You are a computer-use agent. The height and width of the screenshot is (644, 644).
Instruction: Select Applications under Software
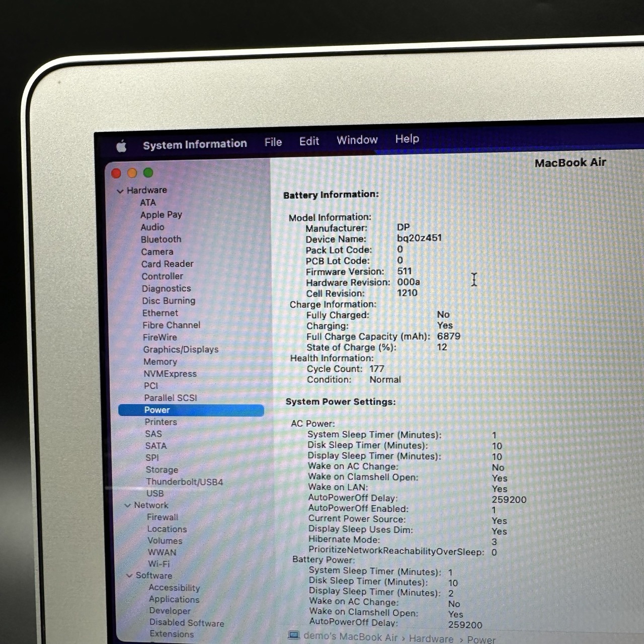(174, 599)
